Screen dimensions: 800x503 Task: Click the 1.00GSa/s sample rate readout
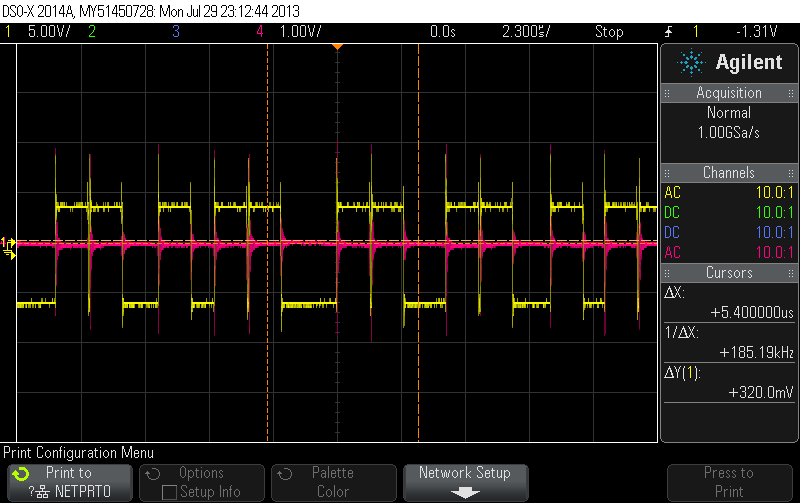(x=729, y=133)
